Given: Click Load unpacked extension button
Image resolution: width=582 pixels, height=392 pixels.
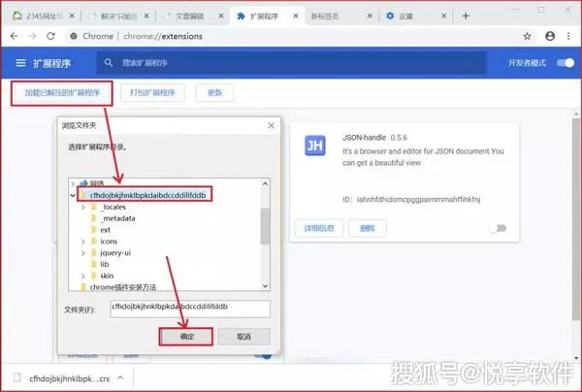Looking at the screenshot, I should click(x=62, y=93).
